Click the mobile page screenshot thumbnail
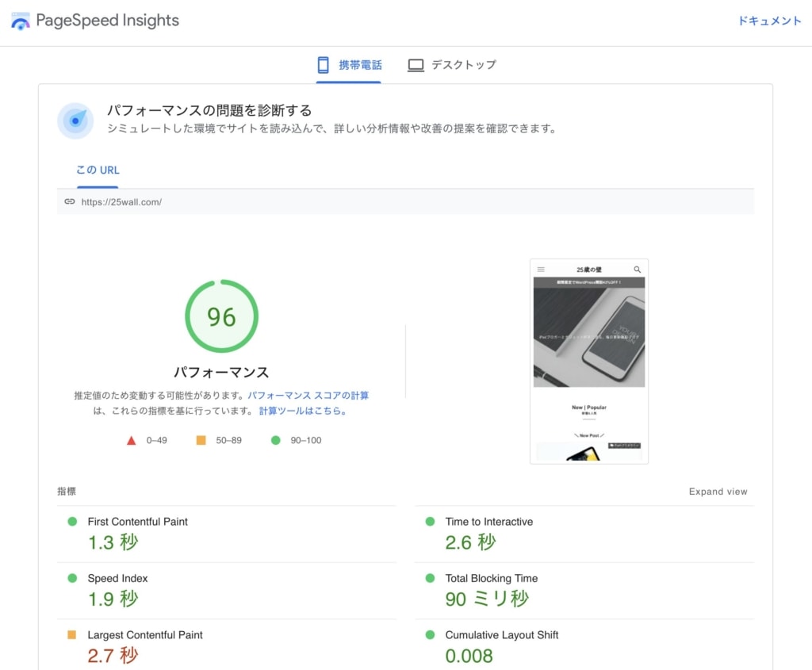 click(x=589, y=362)
